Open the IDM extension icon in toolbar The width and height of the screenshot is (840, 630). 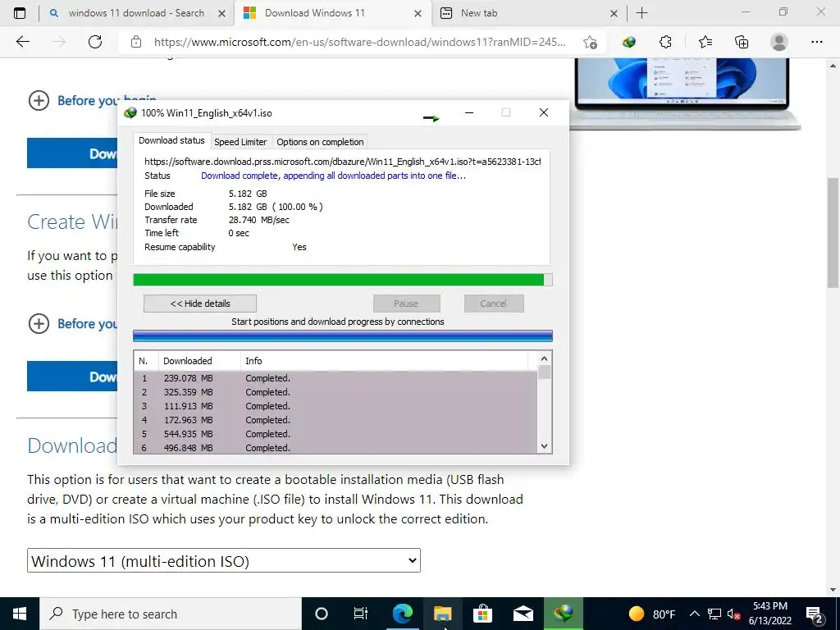pos(629,42)
